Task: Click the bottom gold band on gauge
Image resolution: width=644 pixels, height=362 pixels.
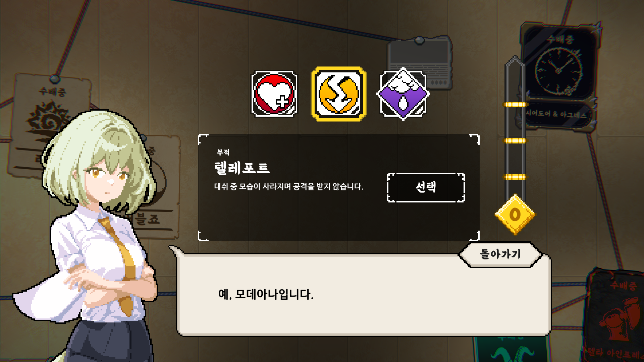Action: coord(515,177)
